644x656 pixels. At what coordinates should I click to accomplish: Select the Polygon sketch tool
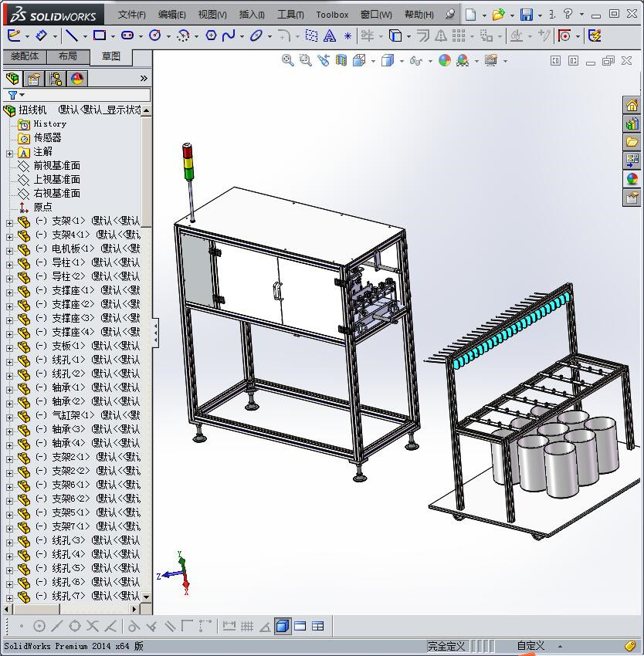pos(211,36)
